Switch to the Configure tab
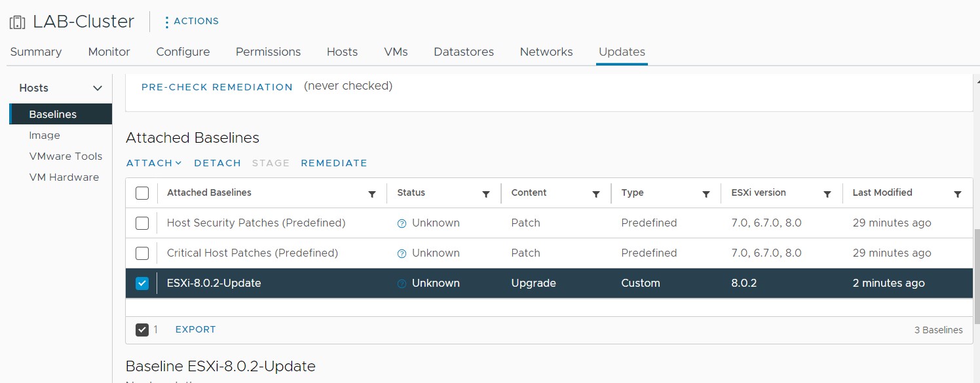This screenshot has height=383, width=980. point(183,52)
